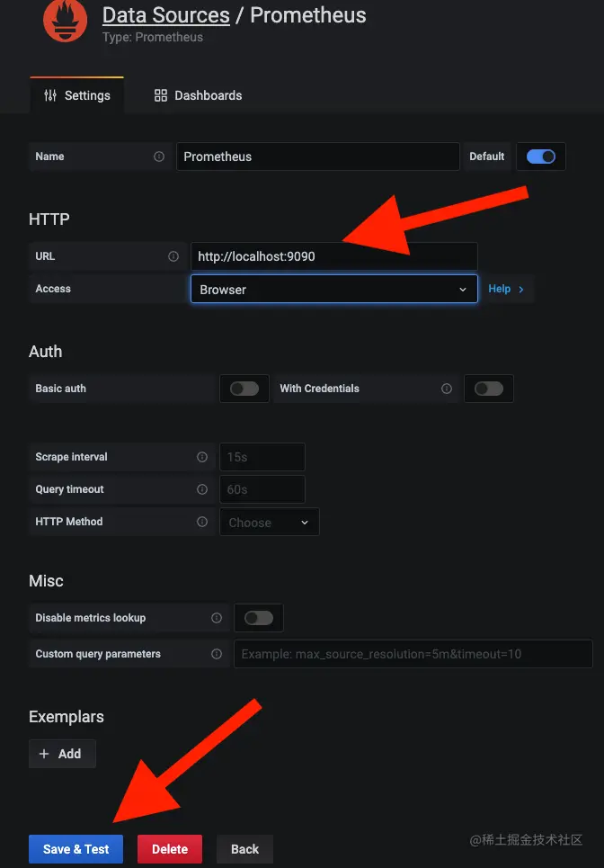Switch to the Dashboards tab

click(198, 95)
